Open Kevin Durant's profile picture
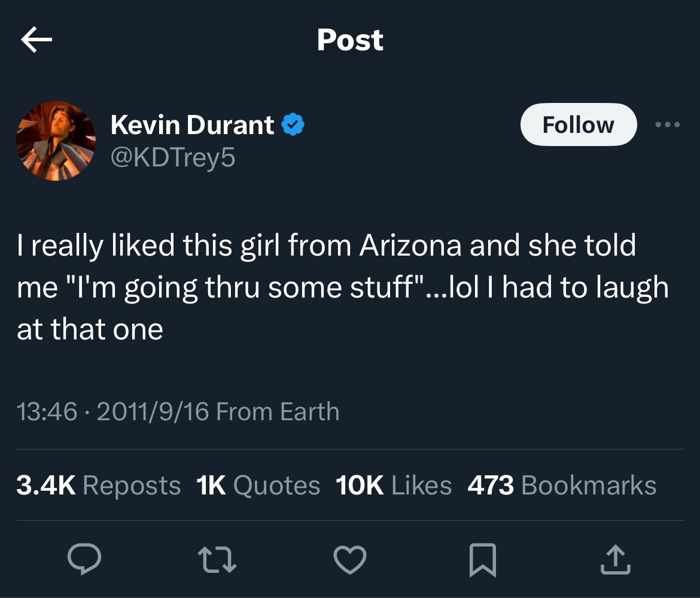Viewport: 700px width, 598px height. coord(56,141)
